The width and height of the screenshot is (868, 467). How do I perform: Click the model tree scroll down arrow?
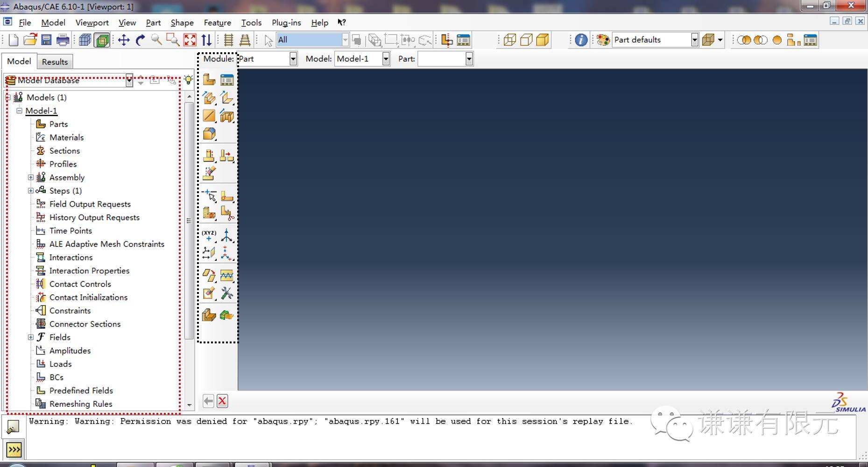pos(189,405)
